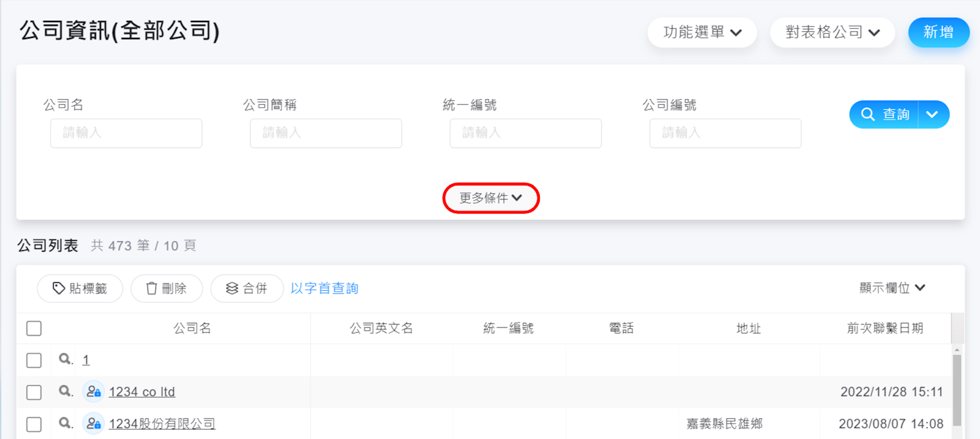Click the trash icon on 刪除
The width and height of the screenshot is (980, 439).
coord(152,288)
